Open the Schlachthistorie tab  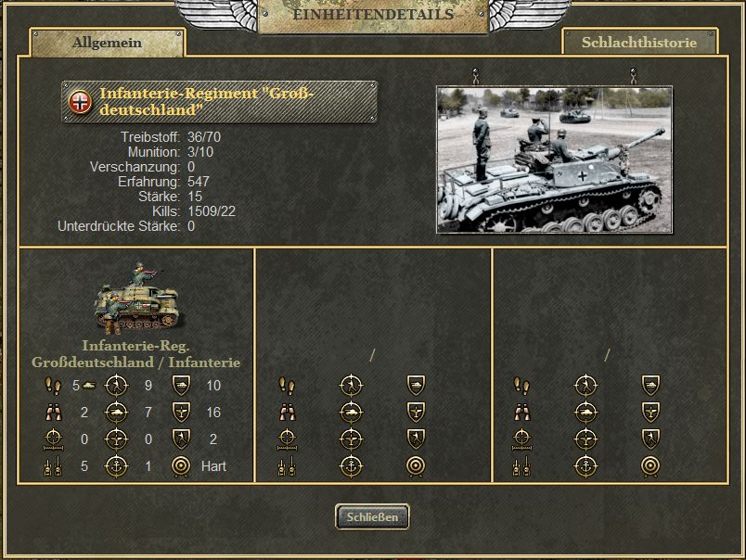click(x=639, y=43)
